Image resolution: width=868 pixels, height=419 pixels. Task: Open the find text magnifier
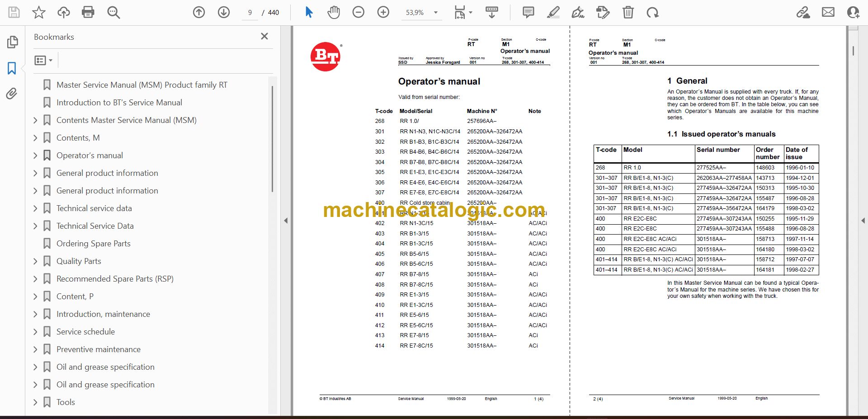click(113, 12)
